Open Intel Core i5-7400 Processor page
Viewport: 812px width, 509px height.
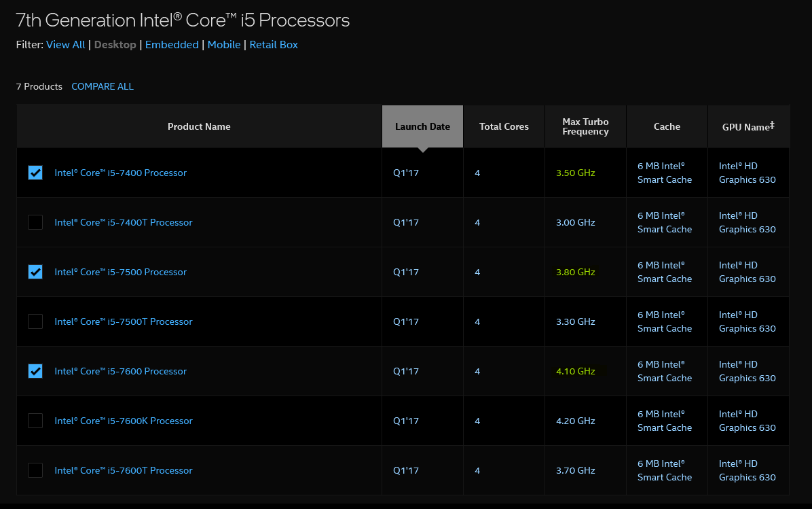[121, 173]
